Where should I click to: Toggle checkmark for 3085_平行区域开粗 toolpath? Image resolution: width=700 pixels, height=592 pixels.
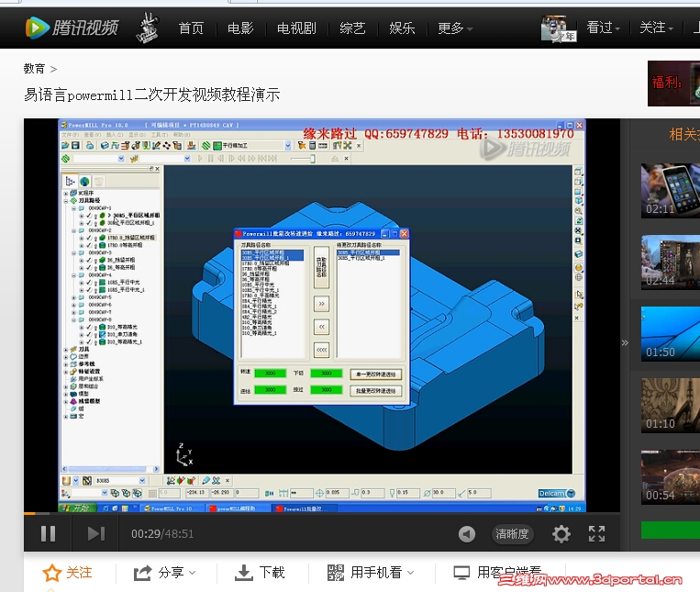point(89,215)
